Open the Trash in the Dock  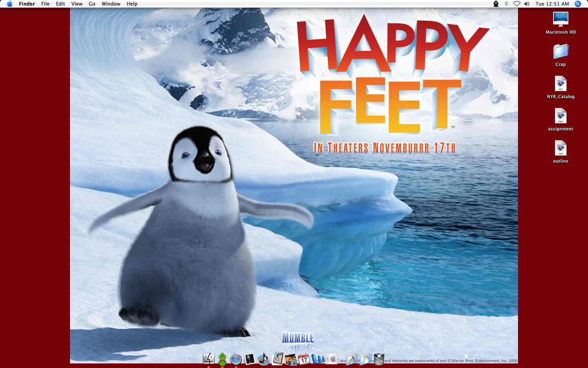(379, 359)
